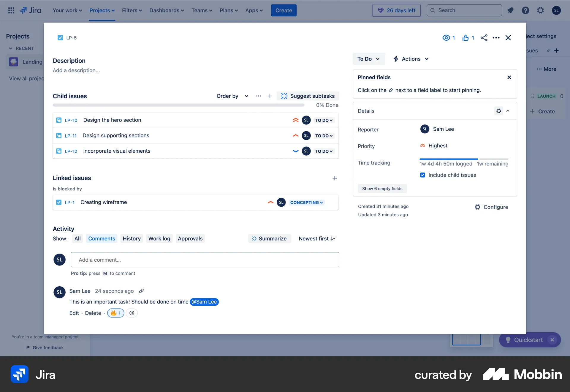Open the share icon for LP-5
570x392 pixels.
point(484,38)
